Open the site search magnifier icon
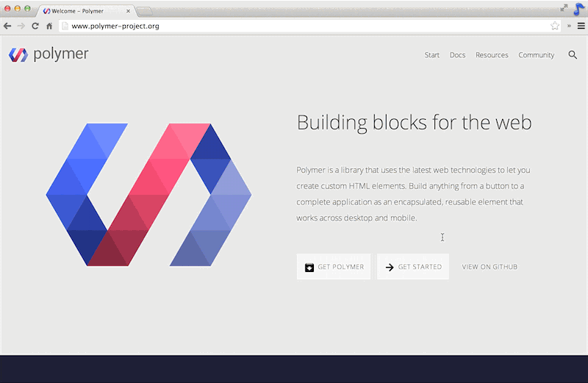The height and width of the screenshot is (383, 588). coord(573,55)
